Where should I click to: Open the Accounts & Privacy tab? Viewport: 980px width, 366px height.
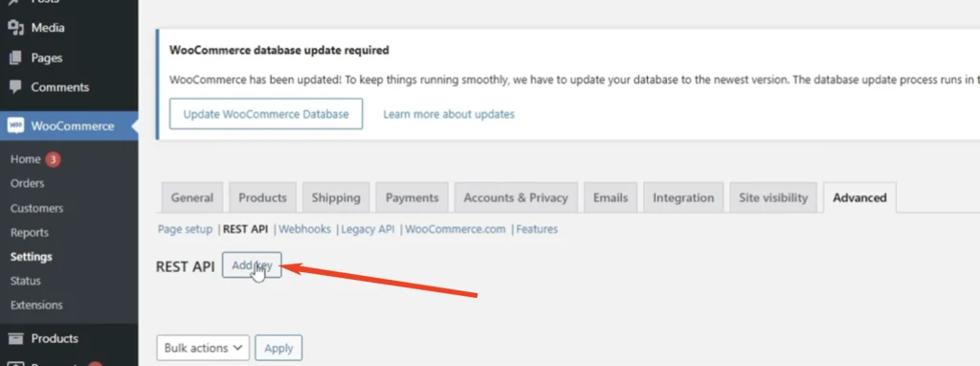point(516,197)
